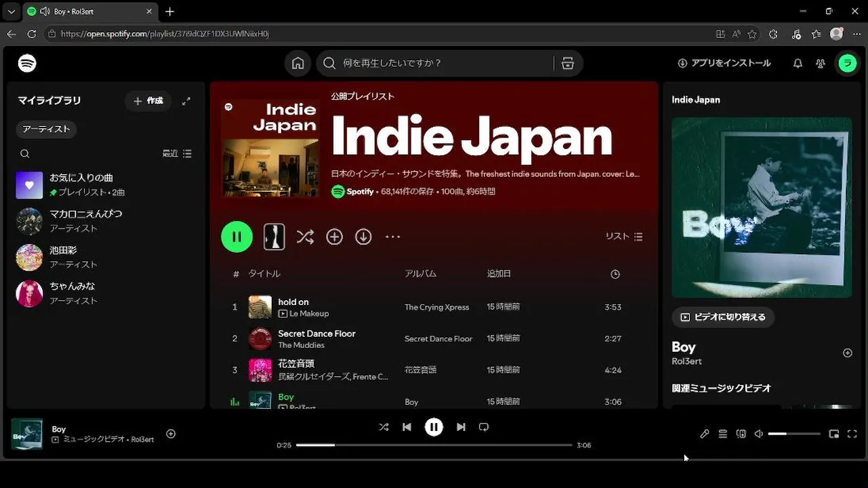Viewport: 868px width, 488px height.
Task: Seek on the song progress bar
Action: coord(434,445)
